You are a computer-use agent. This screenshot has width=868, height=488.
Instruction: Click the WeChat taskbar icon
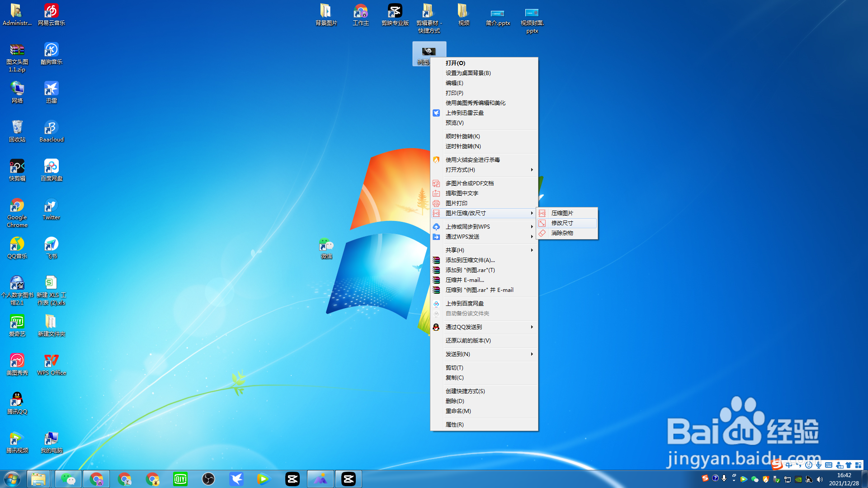pos(68,479)
